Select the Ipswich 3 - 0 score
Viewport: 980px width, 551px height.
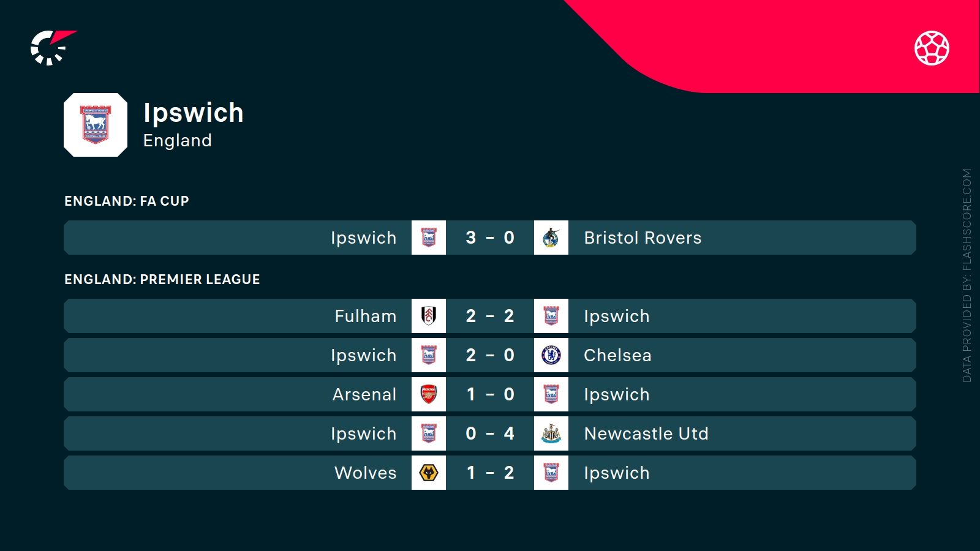(490, 238)
